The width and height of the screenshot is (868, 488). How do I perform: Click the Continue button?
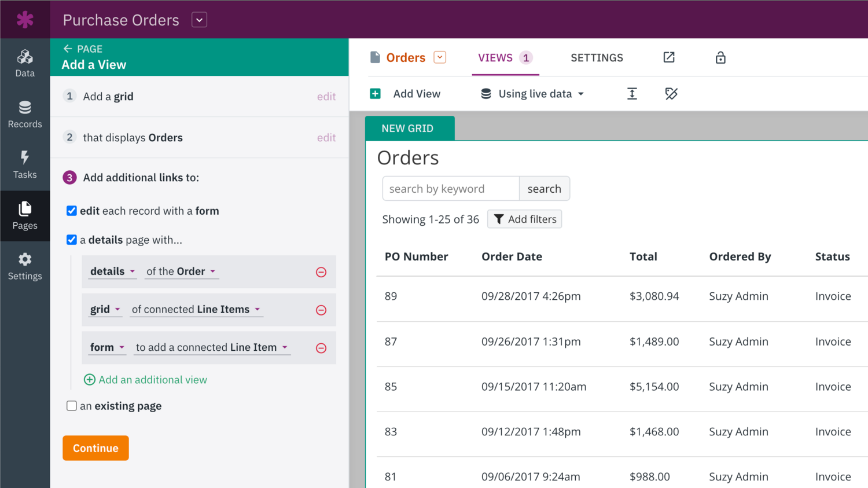[x=95, y=447]
